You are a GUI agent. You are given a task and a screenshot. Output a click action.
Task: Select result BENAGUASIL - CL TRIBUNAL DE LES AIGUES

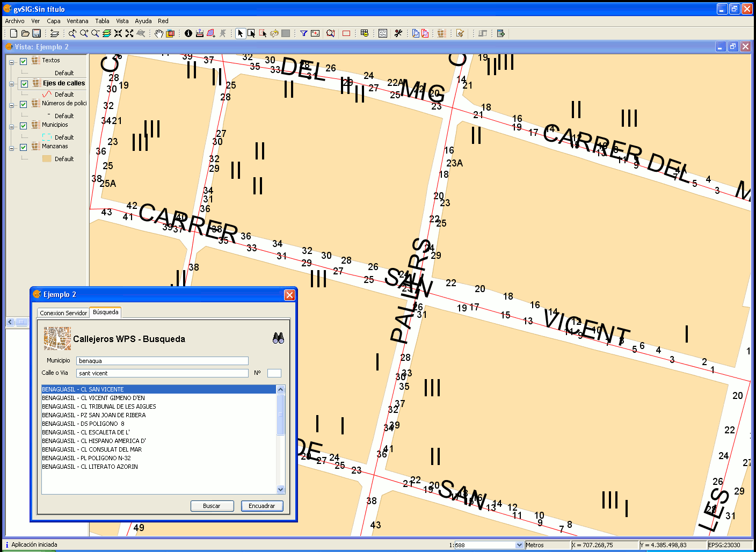159,406
